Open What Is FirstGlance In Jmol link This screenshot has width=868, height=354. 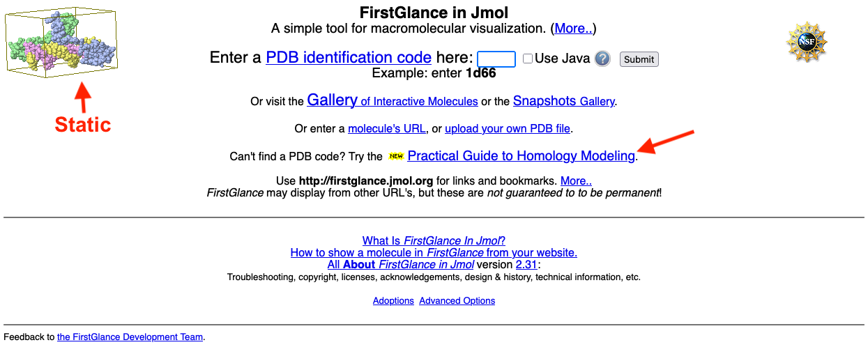click(x=434, y=240)
